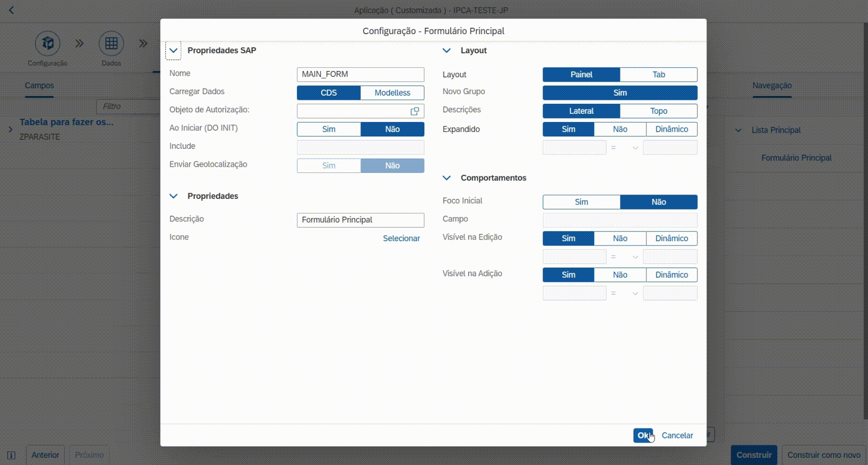The image size is (868, 465).
Task: Click the back arrow at top left
Action: tap(12, 10)
